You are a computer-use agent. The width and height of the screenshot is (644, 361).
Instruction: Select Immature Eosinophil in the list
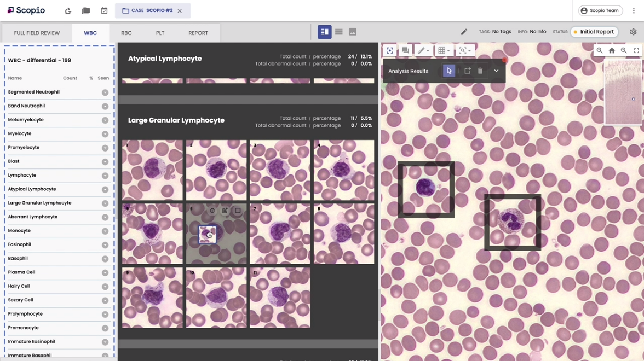click(x=31, y=342)
